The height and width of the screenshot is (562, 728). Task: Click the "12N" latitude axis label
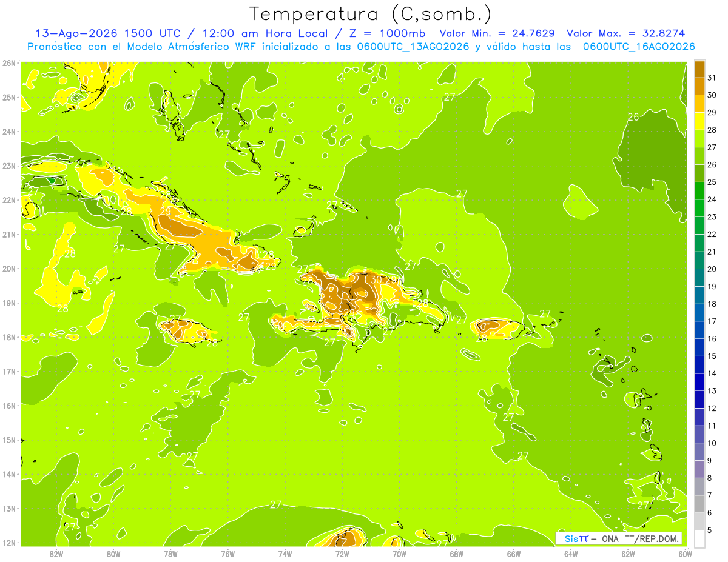pos(9,543)
